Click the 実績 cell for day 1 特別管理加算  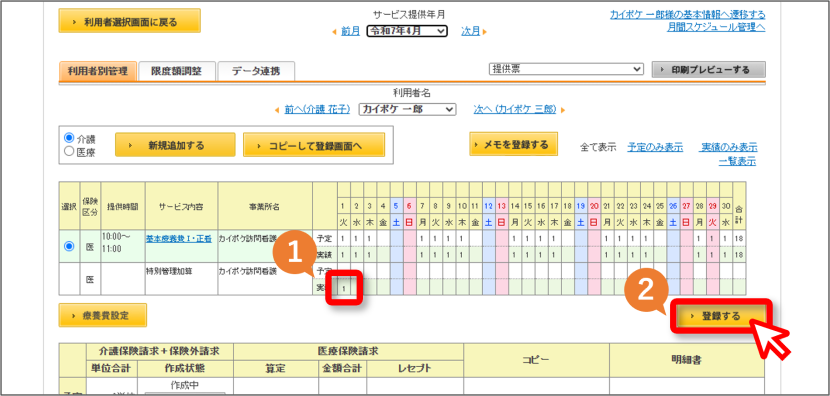click(x=345, y=287)
